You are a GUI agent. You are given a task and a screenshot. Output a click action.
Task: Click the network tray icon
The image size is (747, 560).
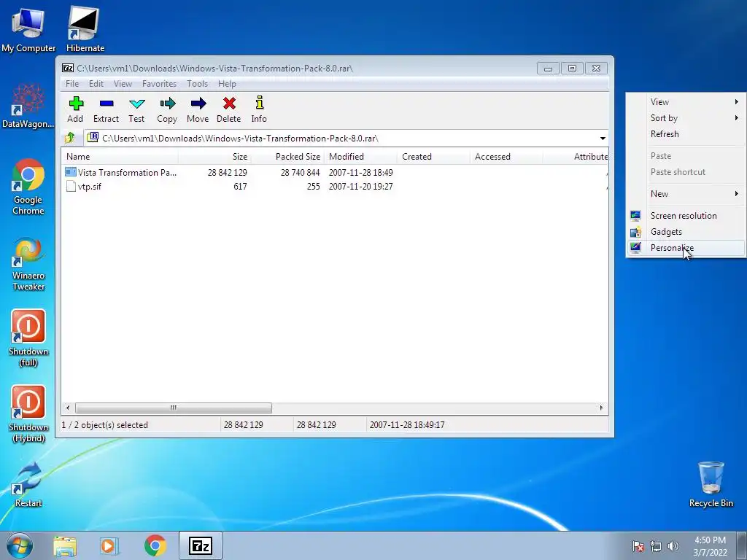(656, 546)
